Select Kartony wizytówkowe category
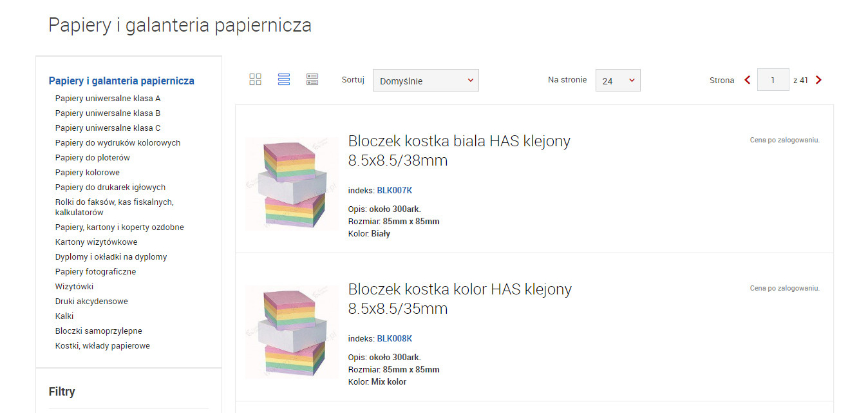Screen dimensions: 868x413 tap(96, 242)
